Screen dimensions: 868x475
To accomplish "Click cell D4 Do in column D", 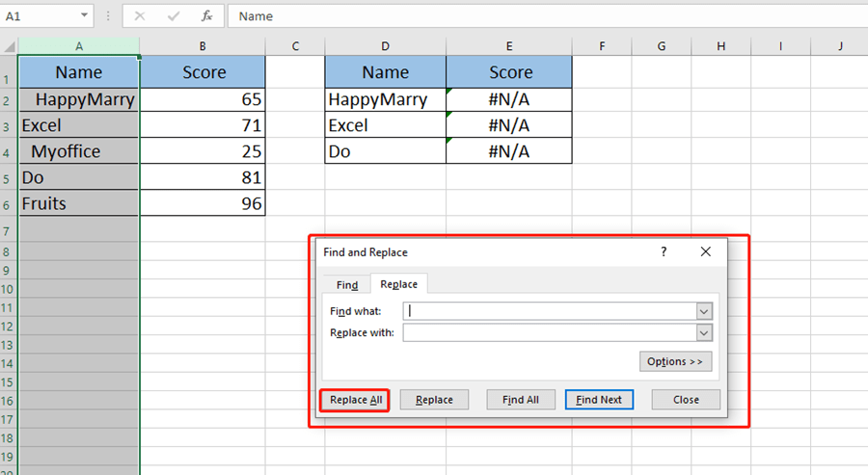I will pos(385,151).
